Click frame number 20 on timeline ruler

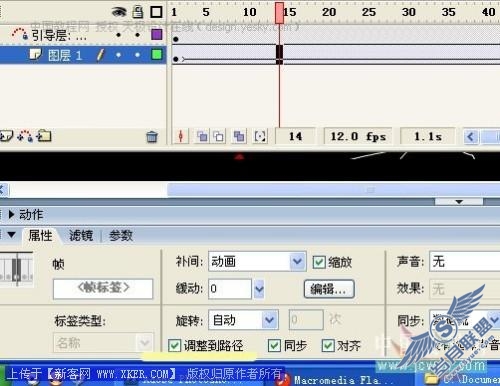(329, 12)
